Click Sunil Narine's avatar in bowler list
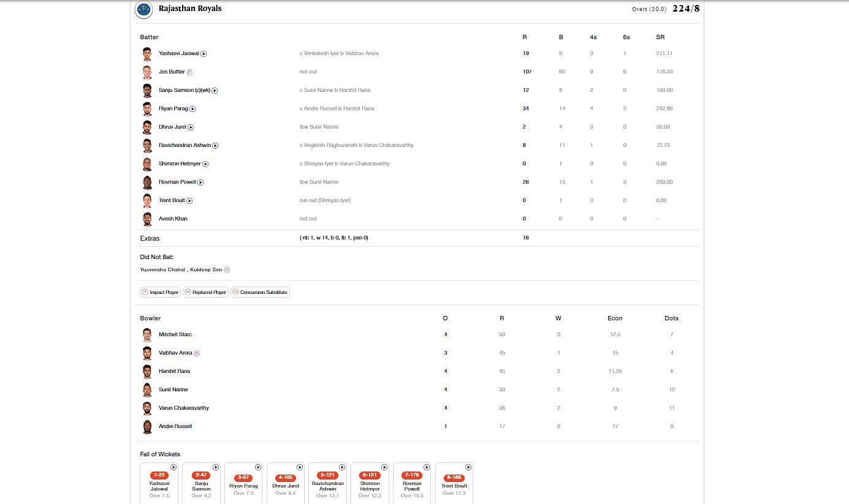Screen dimensions: 849x504 pyautogui.click(x=147, y=390)
